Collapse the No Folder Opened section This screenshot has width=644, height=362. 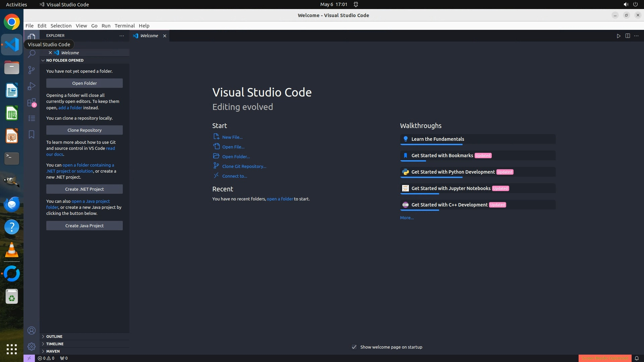click(x=65, y=60)
